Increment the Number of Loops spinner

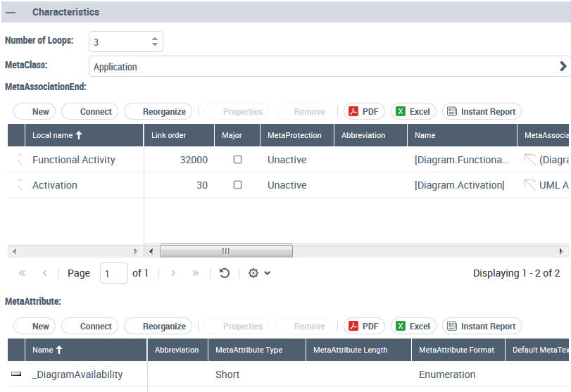click(155, 38)
